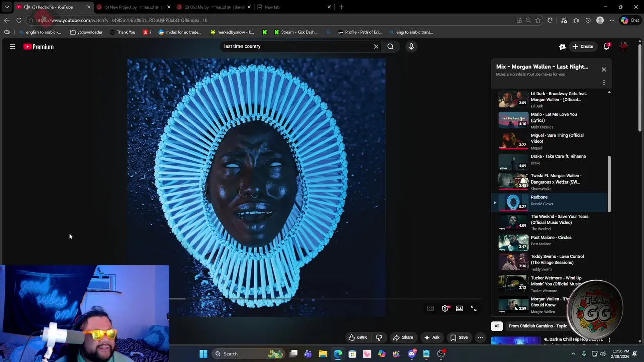644x362 pixels.
Task: Select From Childish Gambino - Topic chip
Action: coord(537,326)
